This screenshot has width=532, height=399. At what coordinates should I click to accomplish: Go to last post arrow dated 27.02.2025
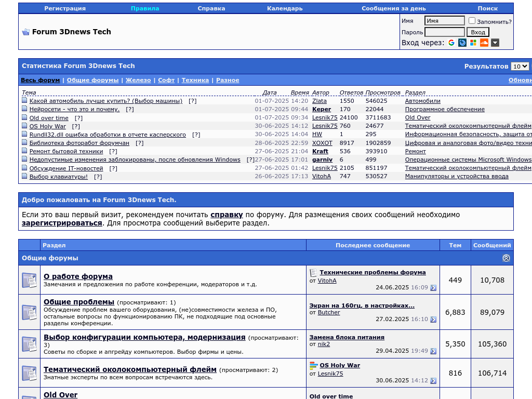point(433,320)
